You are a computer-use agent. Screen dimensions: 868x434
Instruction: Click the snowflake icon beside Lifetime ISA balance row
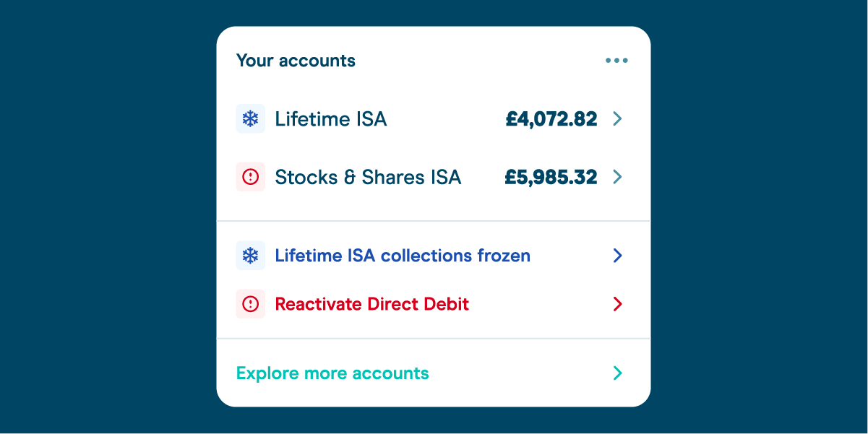[x=250, y=118]
